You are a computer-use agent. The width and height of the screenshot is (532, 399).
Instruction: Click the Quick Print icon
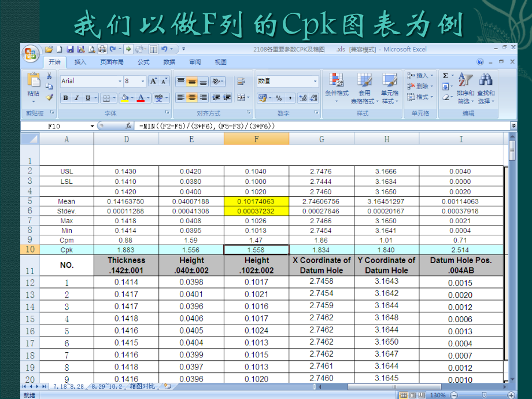pos(102,50)
